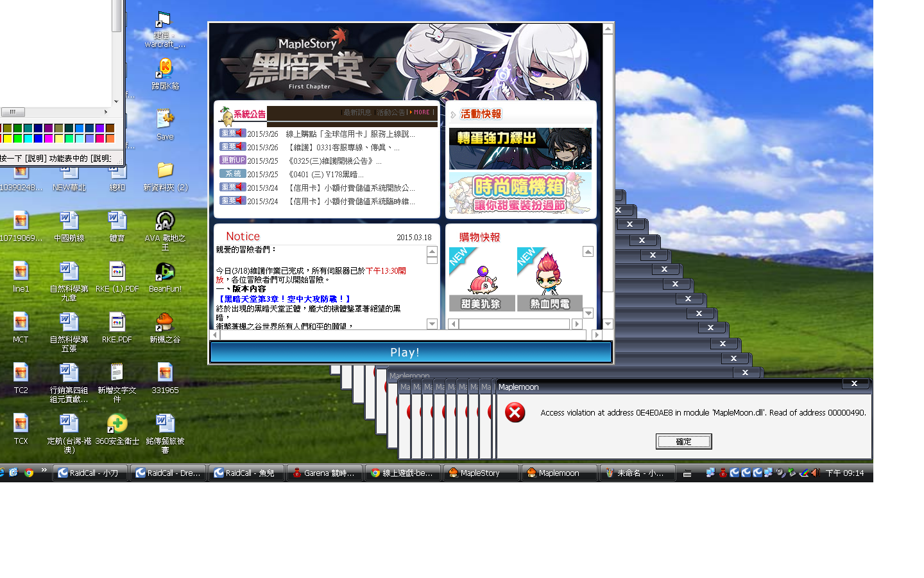Open the RKE (1).PDF desktop file

point(117,277)
